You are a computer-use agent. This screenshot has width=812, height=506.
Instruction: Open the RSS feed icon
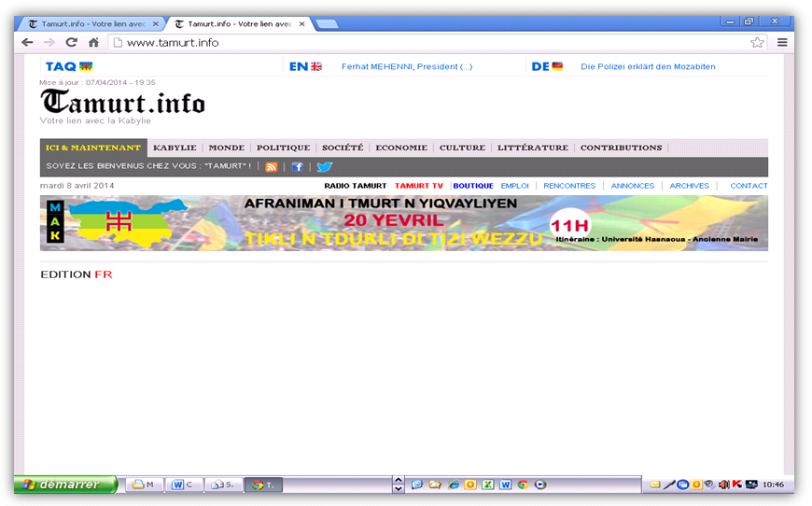pyautogui.click(x=272, y=166)
